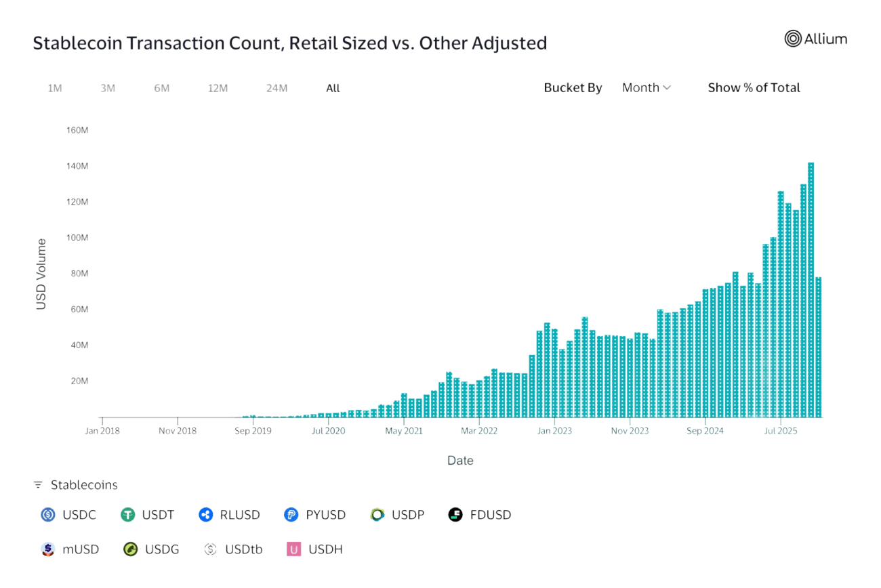Screen dimensions: 881x588
Task: Click the pink USDH icon
Action: pos(293,549)
